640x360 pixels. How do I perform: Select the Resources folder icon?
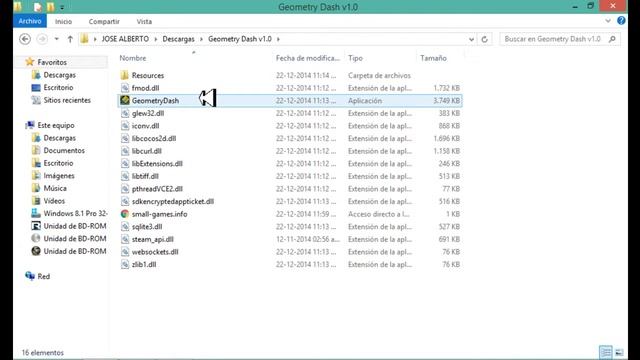click(x=125, y=75)
